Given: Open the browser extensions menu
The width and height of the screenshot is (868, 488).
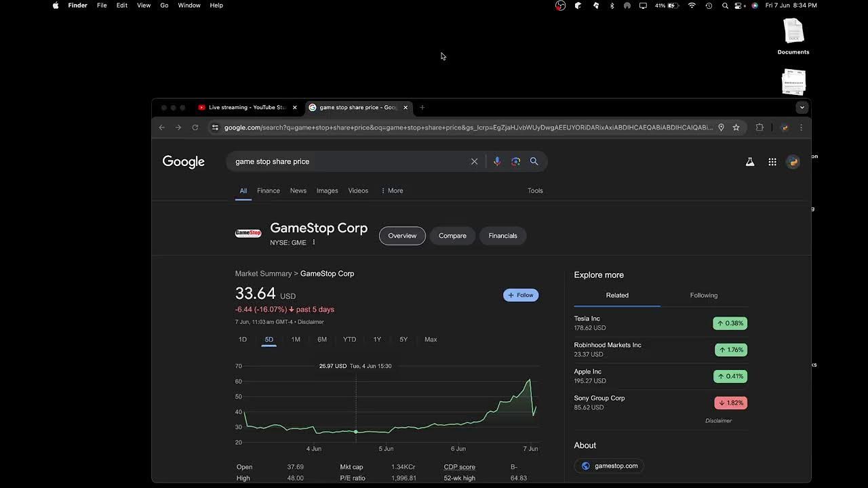Looking at the screenshot, I should [759, 127].
